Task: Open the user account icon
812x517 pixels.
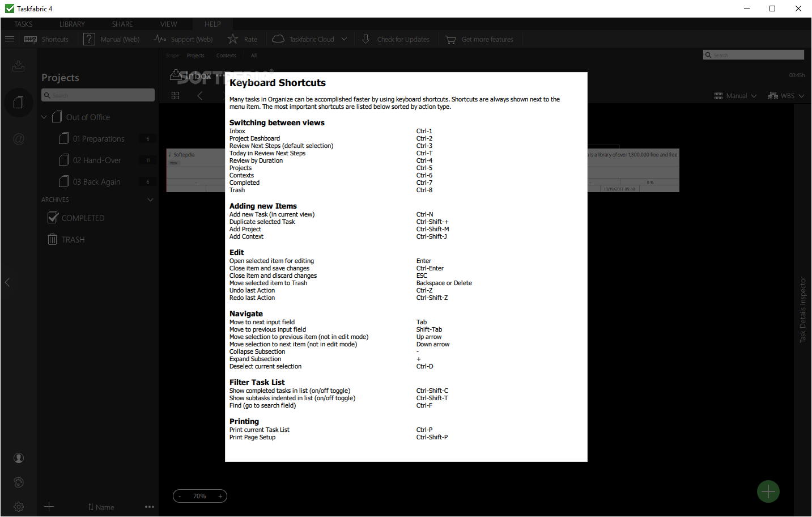Action: (x=19, y=458)
